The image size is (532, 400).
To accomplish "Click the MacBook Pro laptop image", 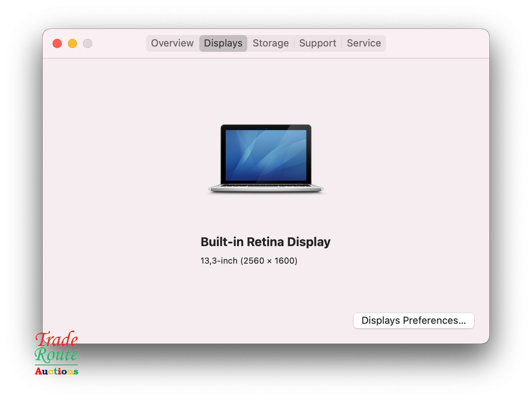I will [265, 158].
